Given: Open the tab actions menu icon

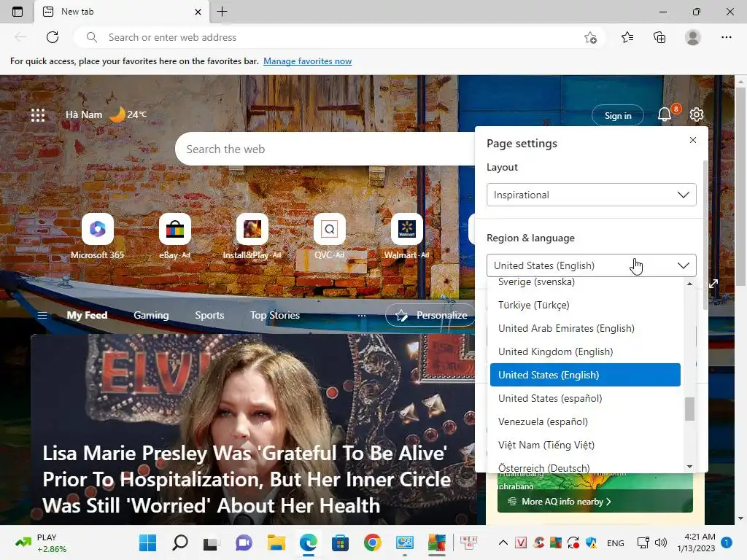Looking at the screenshot, I should click(x=18, y=12).
